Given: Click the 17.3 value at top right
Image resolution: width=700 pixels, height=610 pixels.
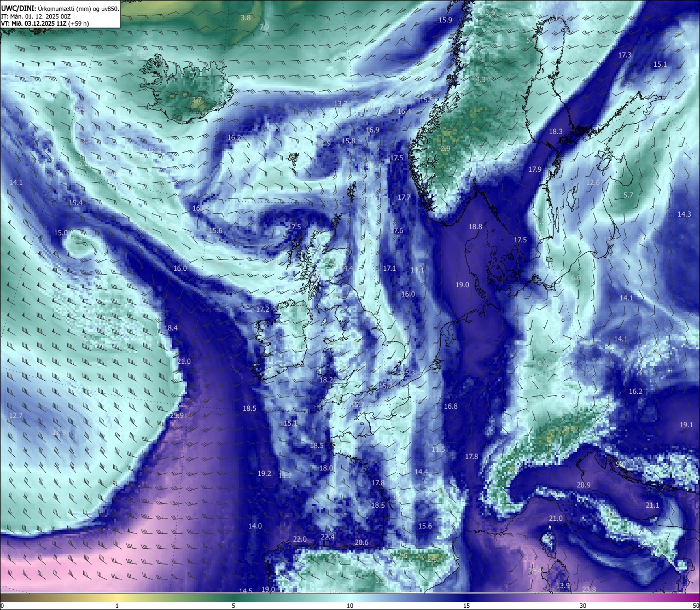Looking at the screenshot, I should (x=625, y=55).
